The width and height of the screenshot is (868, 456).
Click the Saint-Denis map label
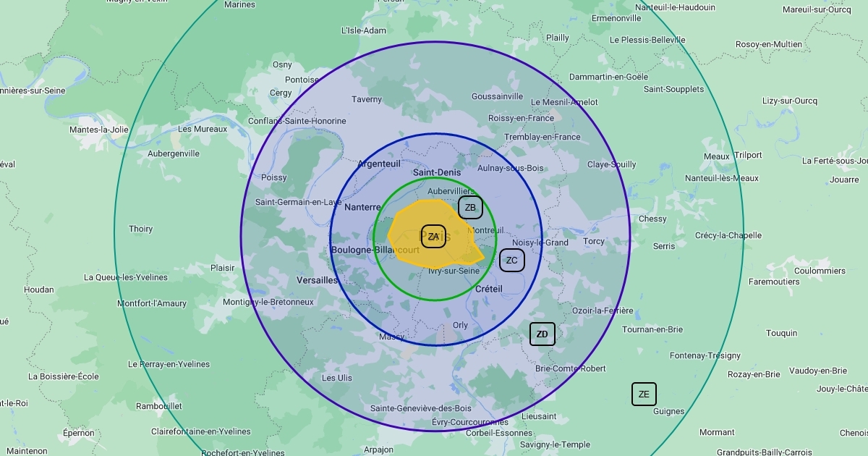[436, 173]
